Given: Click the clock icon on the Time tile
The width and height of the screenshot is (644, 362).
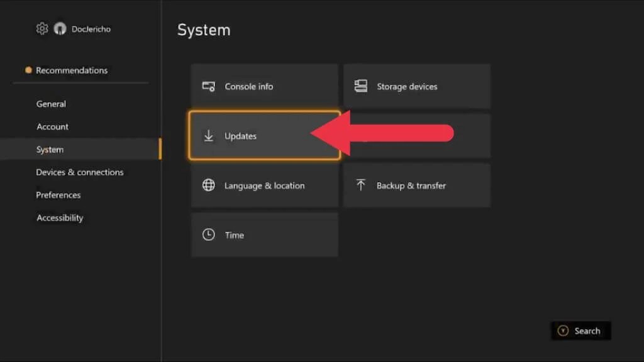Looking at the screenshot, I should [208, 234].
